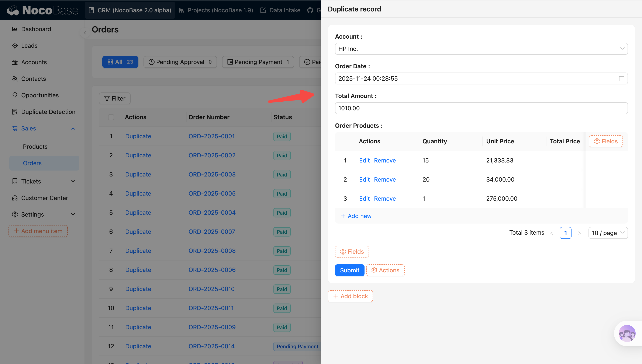Open the Account dropdown showing HP Inc.
The height and width of the screenshot is (364, 642).
[x=481, y=49]
